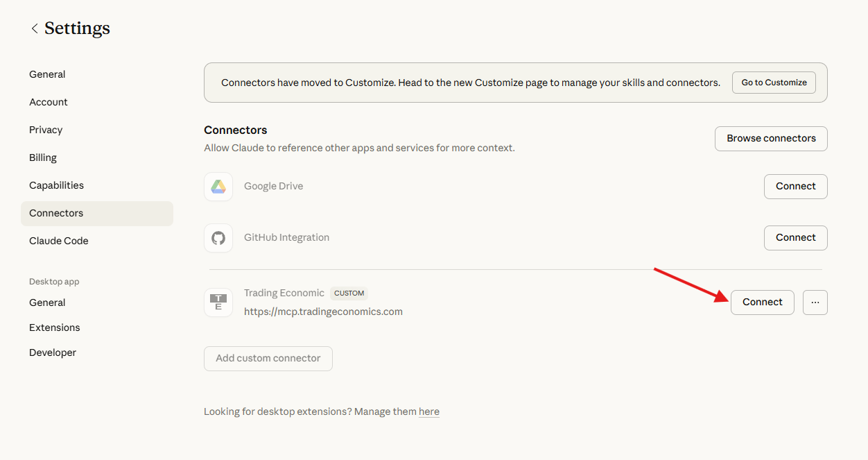Click the Go to Customize button
The width and height of the screenshot is (868, 460).
[x=774, y=83]
